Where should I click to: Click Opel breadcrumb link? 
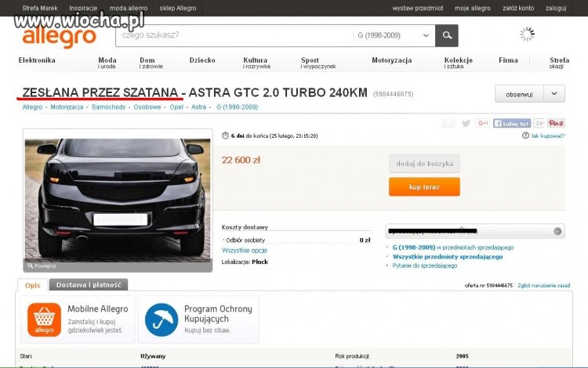coord(176,107)
